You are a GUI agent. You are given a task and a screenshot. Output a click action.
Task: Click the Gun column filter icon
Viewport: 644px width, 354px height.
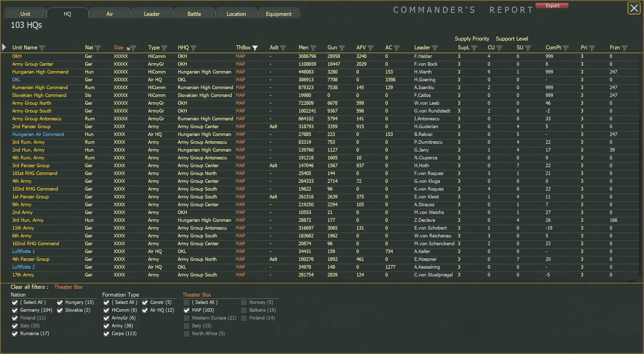pos(342,48)
